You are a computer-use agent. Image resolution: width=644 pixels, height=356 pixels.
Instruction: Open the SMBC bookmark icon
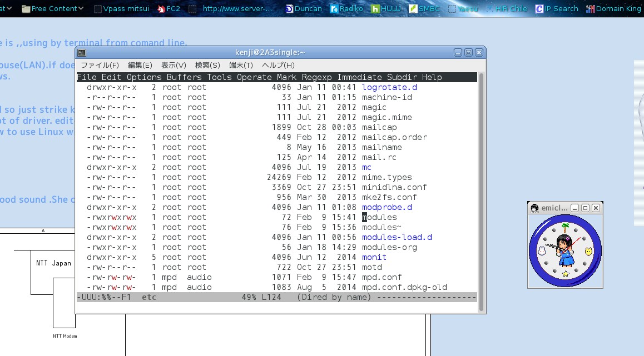click(x=413, y=8)
